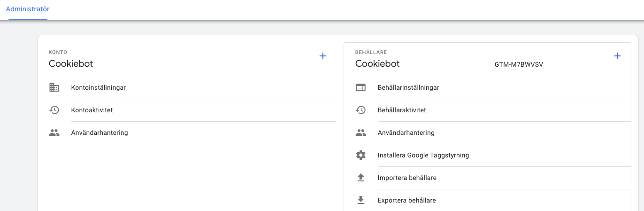The height and width of the screenshot is (211, 644).
Task: Click the Cookiebot container name under Behållare
Action: (377, 63)
